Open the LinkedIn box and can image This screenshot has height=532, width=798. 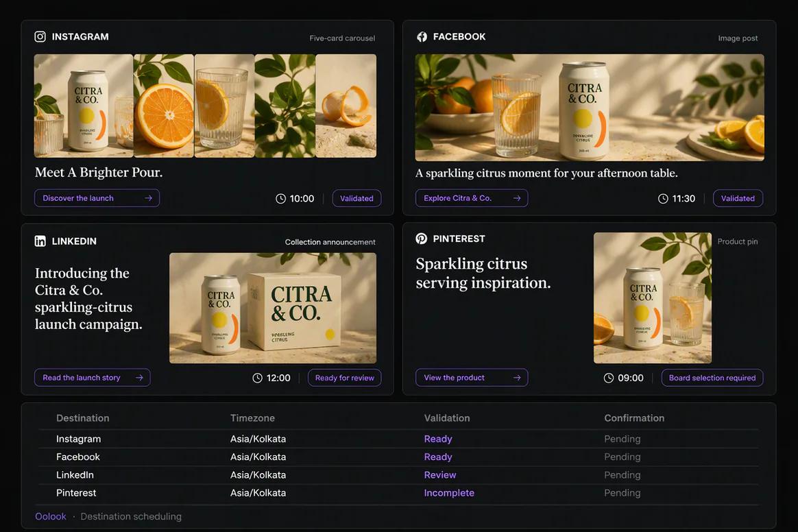pyautogui.click(x=273, y=308)
